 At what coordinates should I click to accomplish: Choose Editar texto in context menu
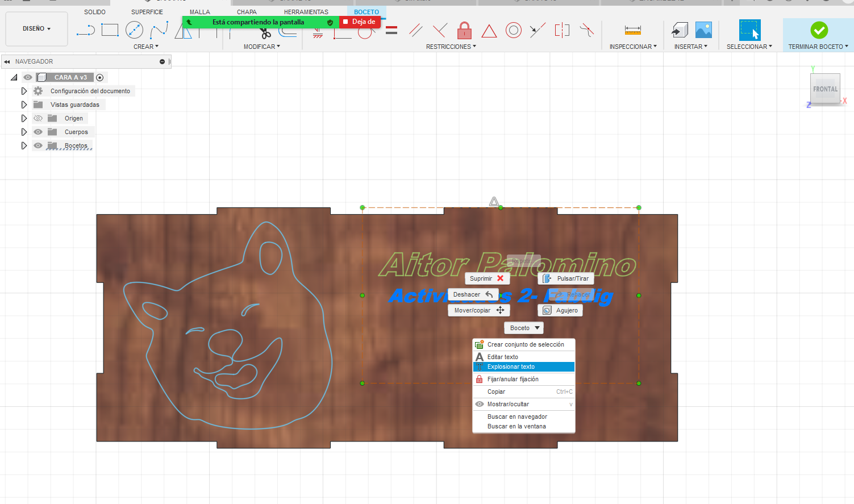coord(524,357)
